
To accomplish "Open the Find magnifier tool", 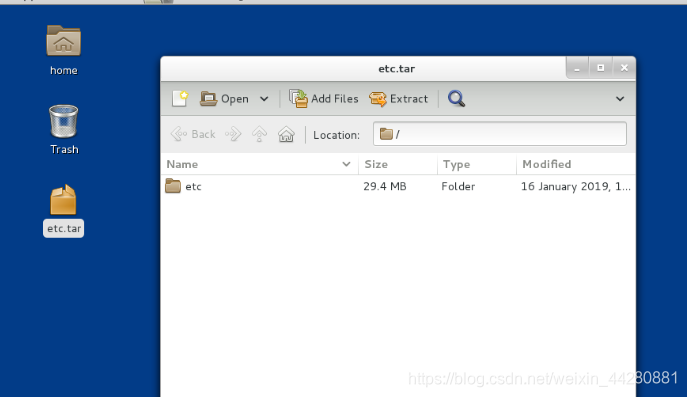I will (456, 99).
